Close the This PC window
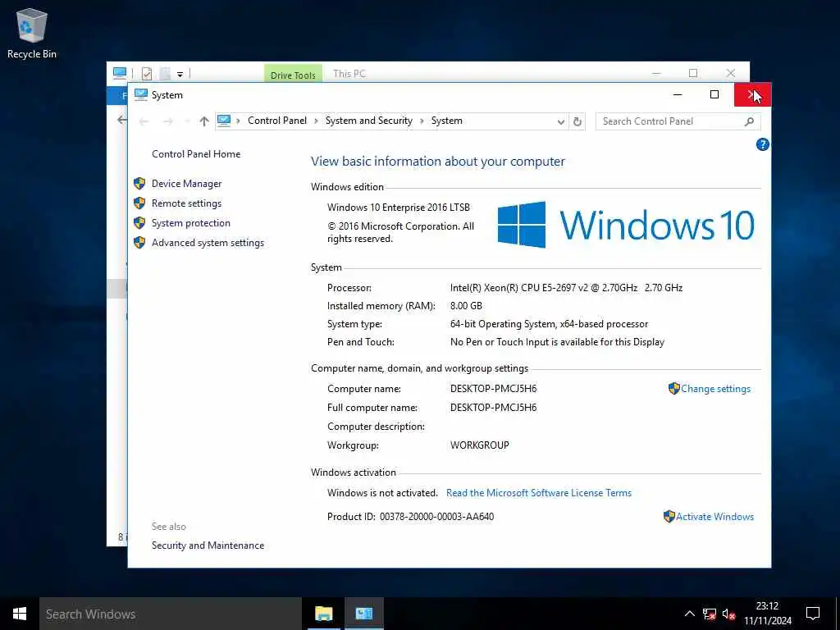The width and height of the screenshot is (840, 630). coord(731,73)
